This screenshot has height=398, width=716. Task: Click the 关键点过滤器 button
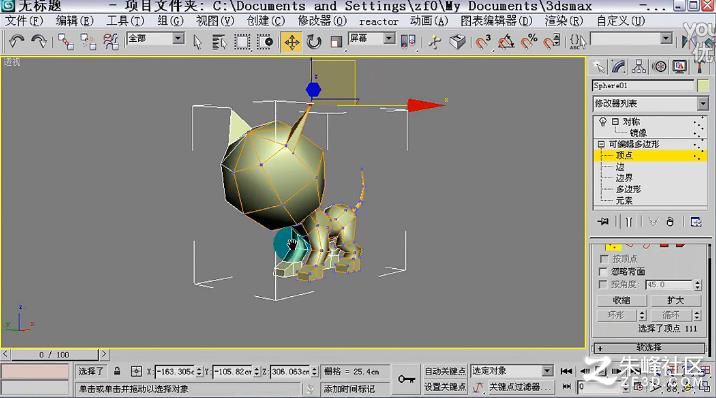click(520, 387)
